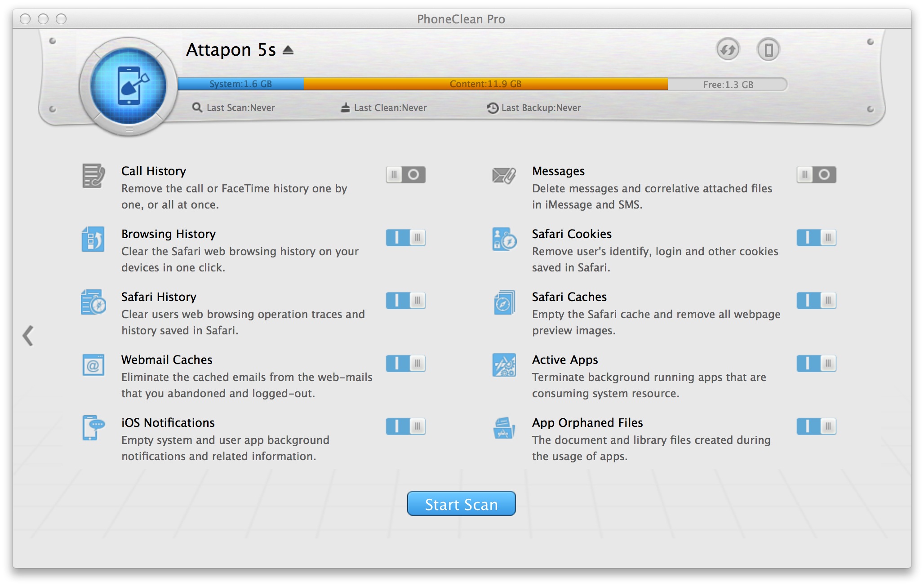Click the Safari Cookies icon
The width and height of the screenshot is (924, 586).
pos(504,239)
